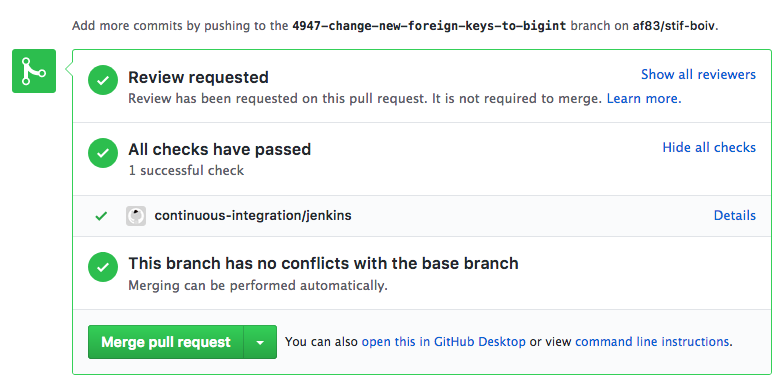This screenshot has width=781, height=383.
Task: Click the no conflicts green checkmark circle
Action: 103,267
